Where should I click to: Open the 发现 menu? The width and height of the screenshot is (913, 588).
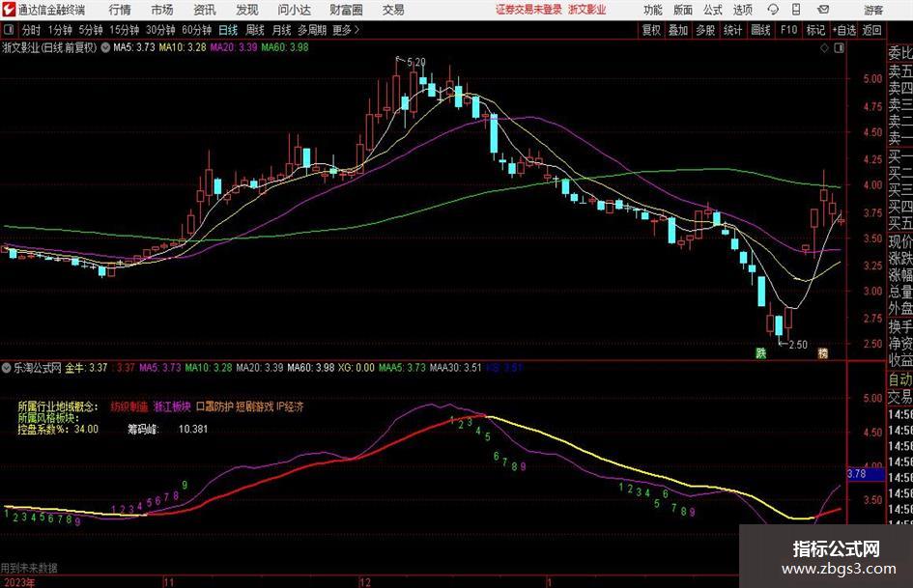point(247,10)
